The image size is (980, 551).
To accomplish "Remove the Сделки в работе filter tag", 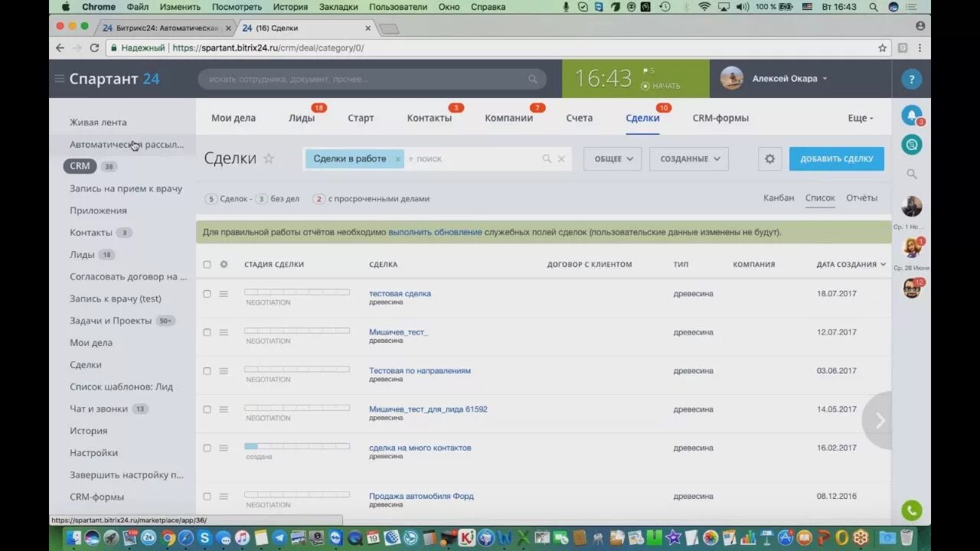I will click(x=398, y=159).
